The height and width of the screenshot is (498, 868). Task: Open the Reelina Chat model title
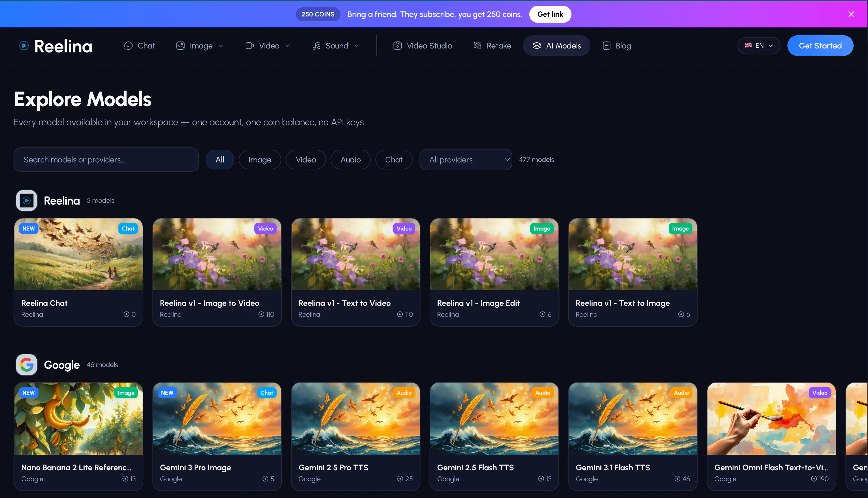point(44,303)
